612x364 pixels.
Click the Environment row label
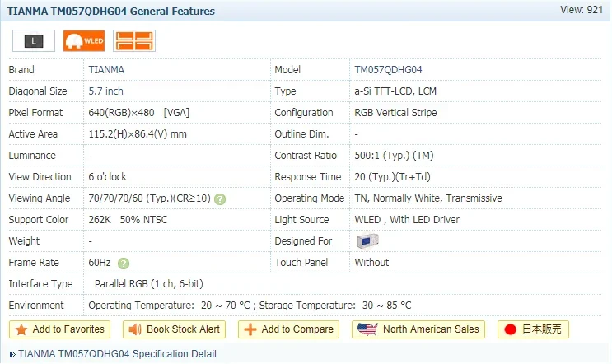tap(36, 306)
